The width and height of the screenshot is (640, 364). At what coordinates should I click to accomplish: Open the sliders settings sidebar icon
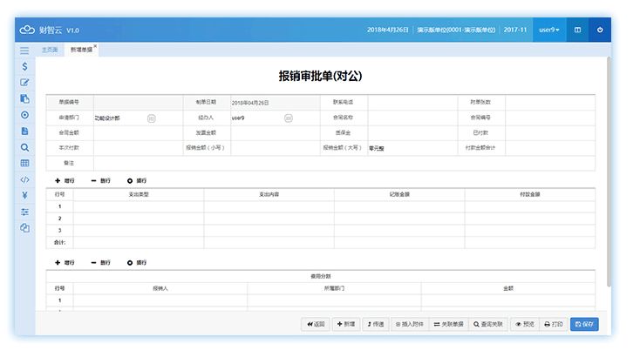pyautogui.click(x=24, y=212)
